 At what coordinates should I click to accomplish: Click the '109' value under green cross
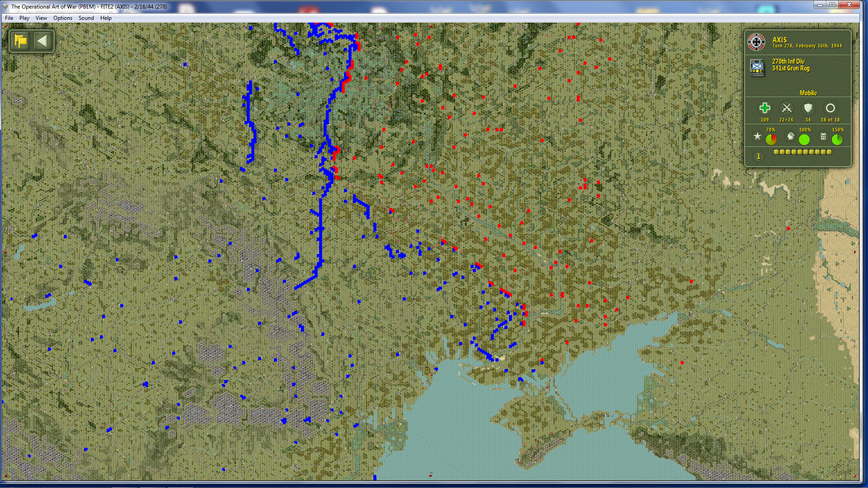(764, 120)
